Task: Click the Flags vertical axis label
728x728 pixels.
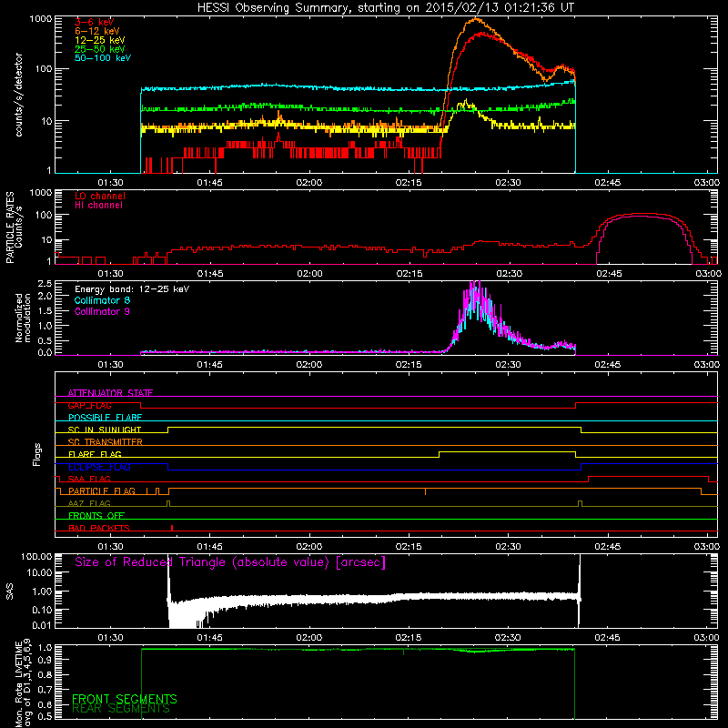Action: coord(37,454)
